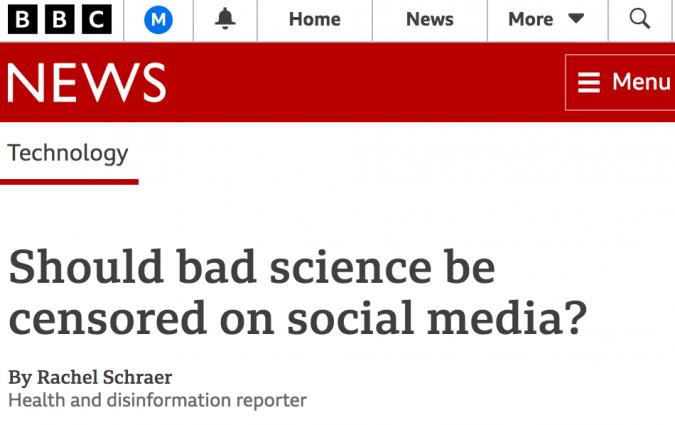Image resolution: width=675 pixels, height=425 pixels.
Task: Click the BBC logo blocks
Action: pos(61,18)
